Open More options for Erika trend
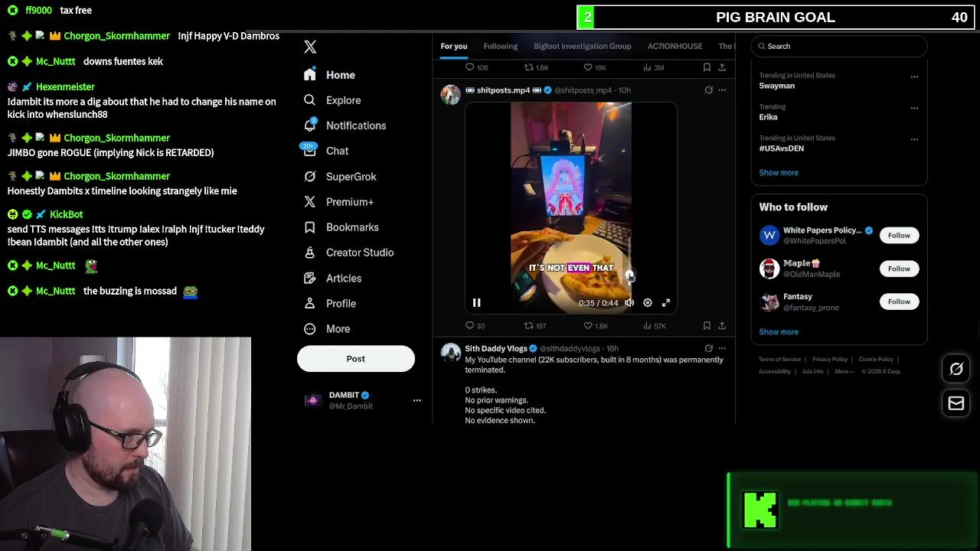Screen dimensions: 980x551 (914, 108)
